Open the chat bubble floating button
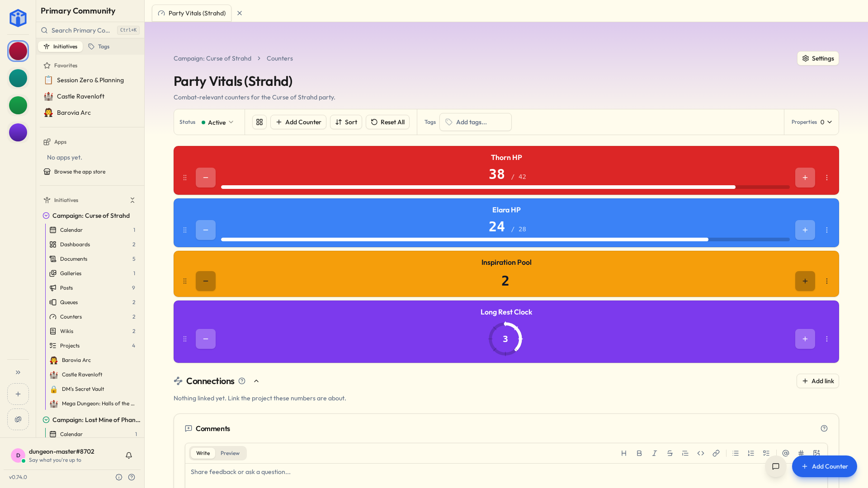Image resolution: width=868 pixels, height=488 pixels. [x=776, y=466]
